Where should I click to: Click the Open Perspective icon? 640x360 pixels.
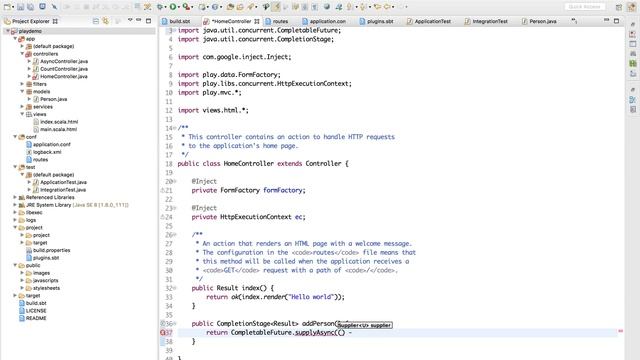click(619, 7)
